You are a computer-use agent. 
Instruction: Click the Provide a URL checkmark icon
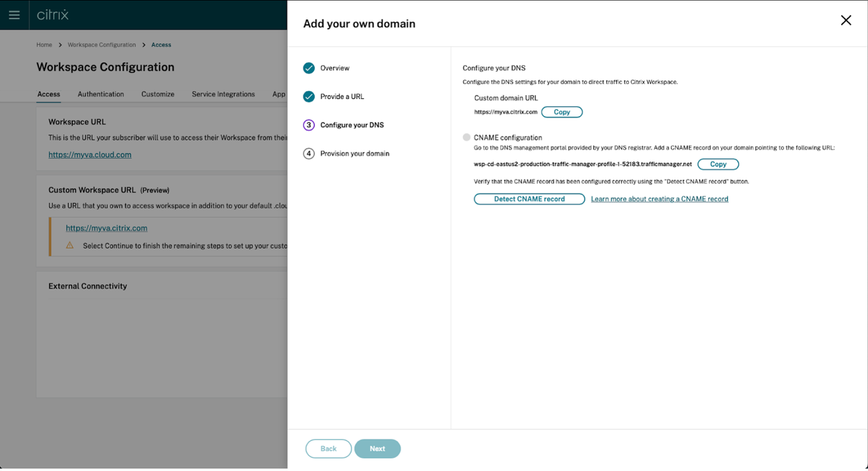(309, 97)
